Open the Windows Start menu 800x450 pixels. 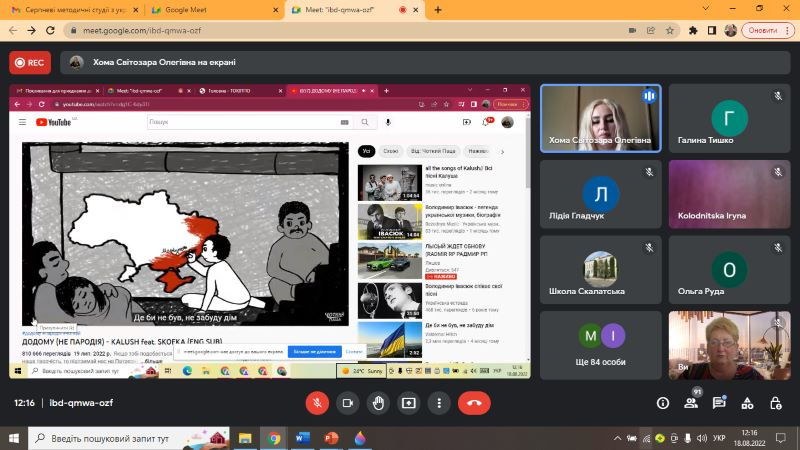click(13, 438)
